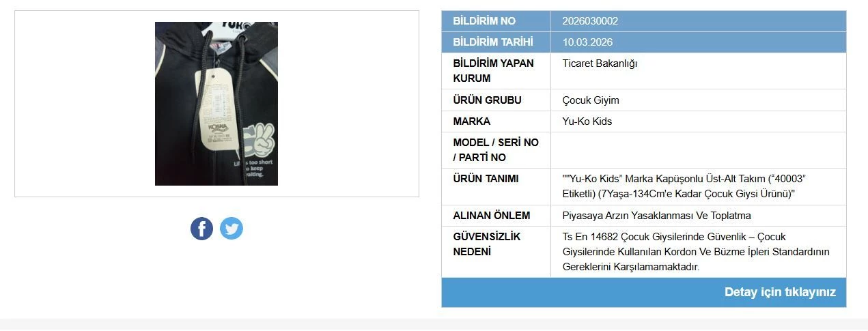Select the ÜRÜN GRUBU label
This screenshot has height=331, width=868.
487,100
